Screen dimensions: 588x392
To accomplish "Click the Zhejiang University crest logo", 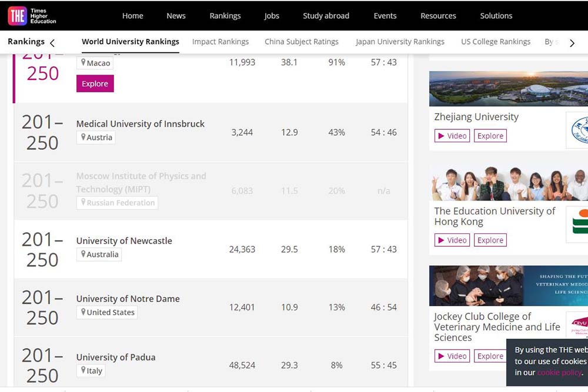I will tap(577, 130).
